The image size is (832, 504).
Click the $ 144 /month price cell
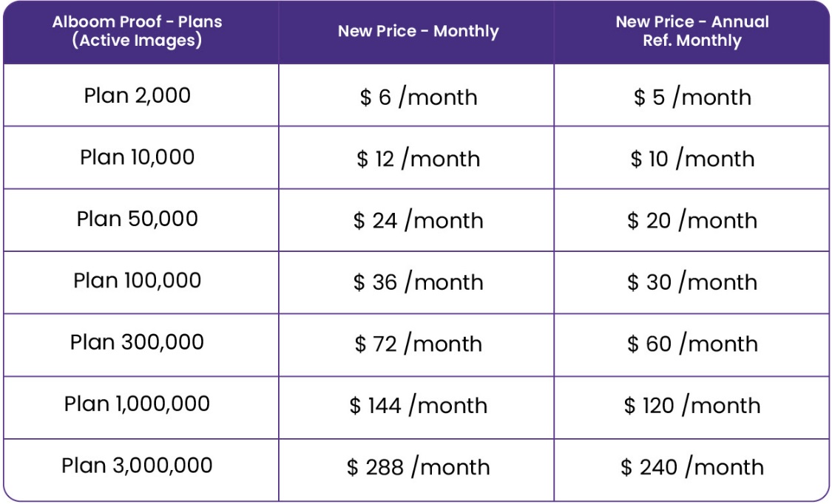click(x=418, y=406)
